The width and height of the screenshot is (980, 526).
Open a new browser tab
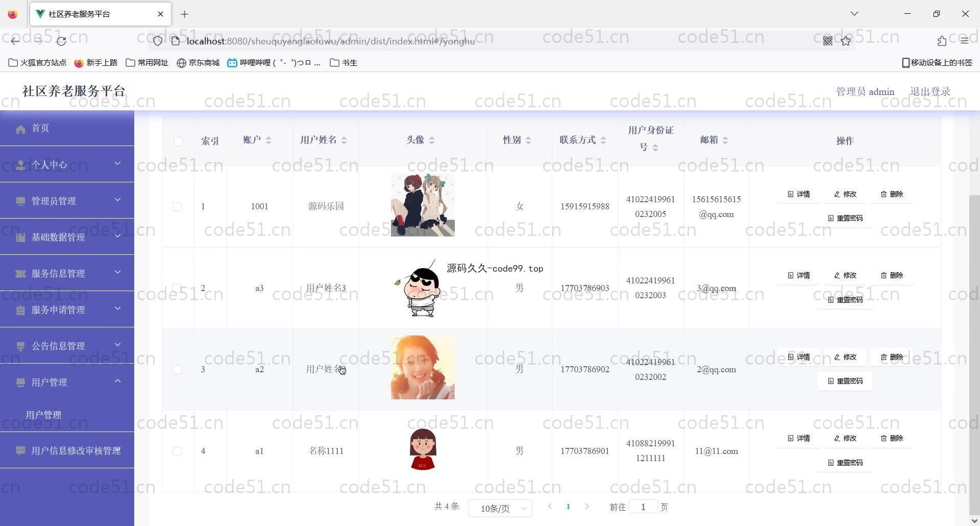pos(184,14)
